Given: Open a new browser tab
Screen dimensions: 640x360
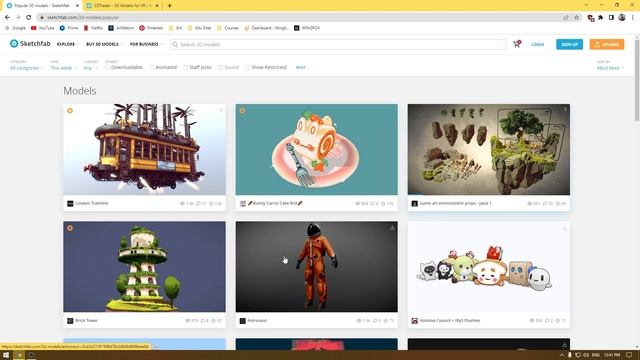Looking at the screenshot, I should 169,6.
